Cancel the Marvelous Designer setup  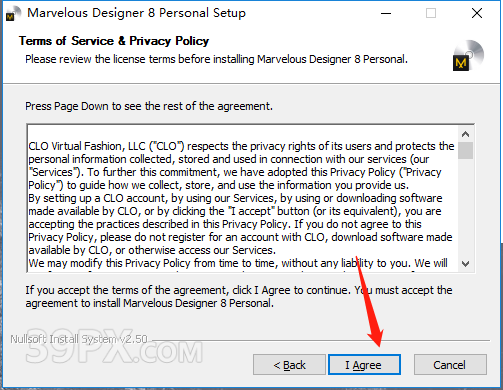pyautogui.click(x=450, y=365)
